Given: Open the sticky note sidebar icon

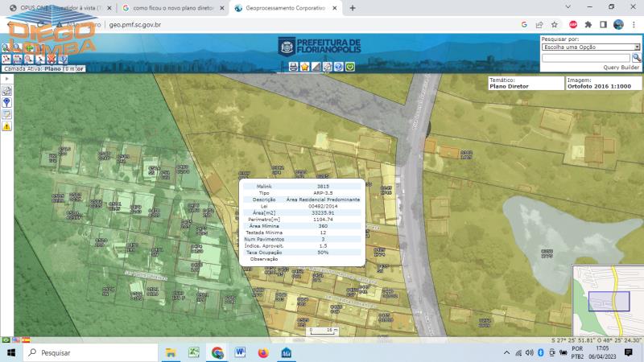Looking at the screenshot, I should click(x=6, y=114).
